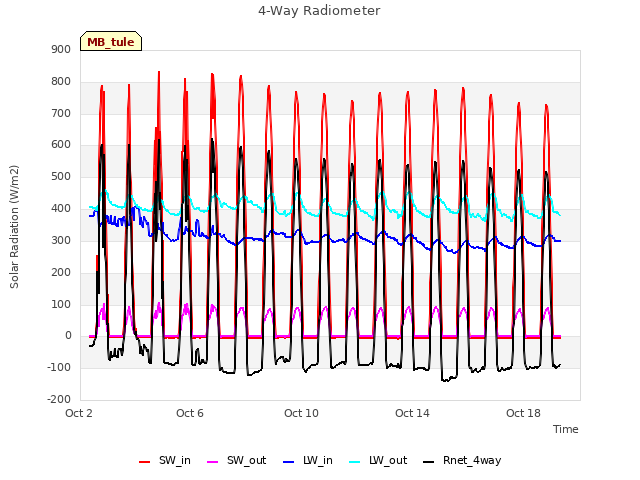Toggle the SW_out series in the legend
Screen dimensions: 640x480
click(x=236, y=461)
